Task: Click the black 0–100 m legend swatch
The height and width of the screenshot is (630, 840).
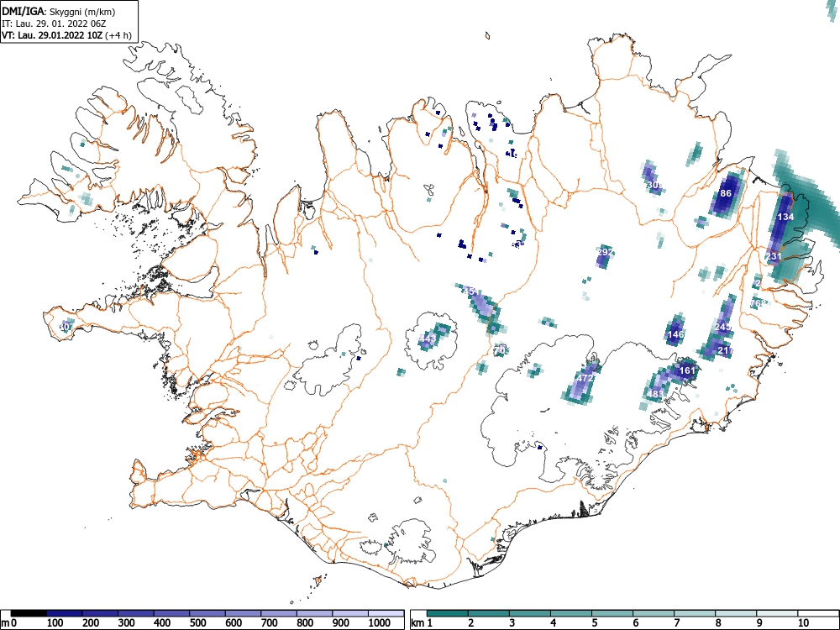Action: click(29, 613)
